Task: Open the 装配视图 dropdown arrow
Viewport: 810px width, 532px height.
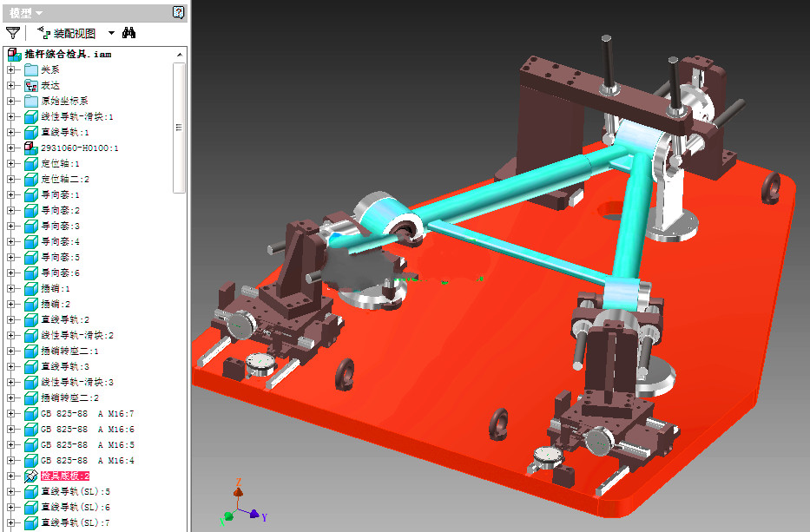Action: [x=111, y=33]
